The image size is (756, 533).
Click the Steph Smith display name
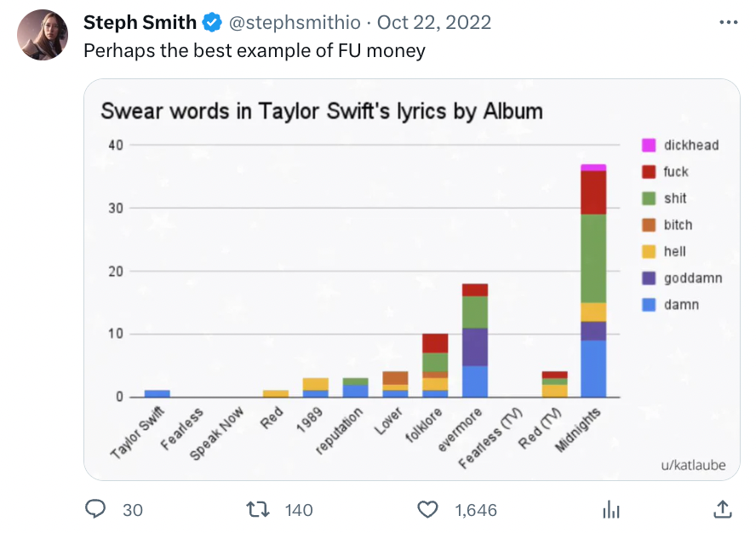pyautogui.click(x=140, y=22)
